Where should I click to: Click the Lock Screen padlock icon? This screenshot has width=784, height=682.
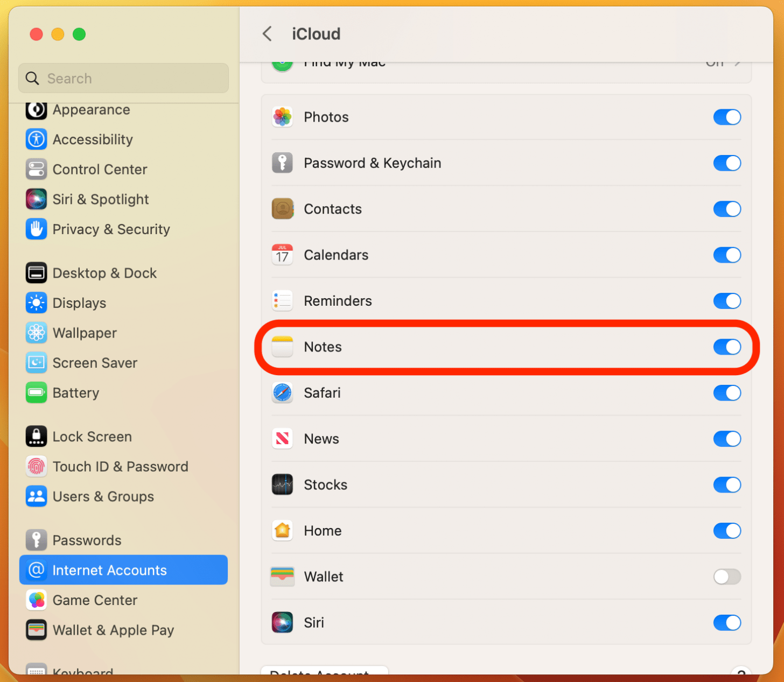(x=36, y=437)
